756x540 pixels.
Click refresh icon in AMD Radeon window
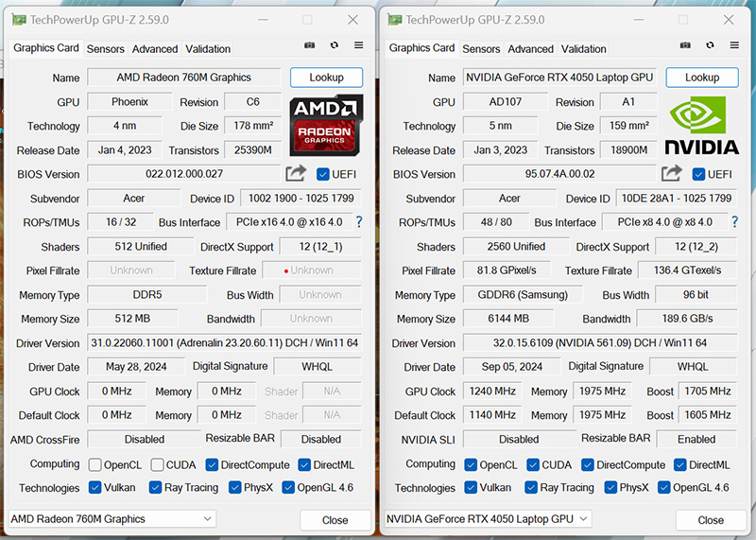[x=335, y=44]
